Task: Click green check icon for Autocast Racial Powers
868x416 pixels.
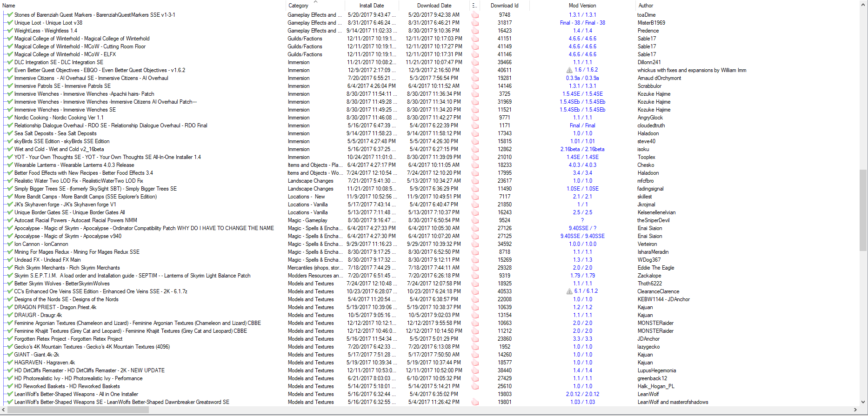Action: (x=10, y=220)
